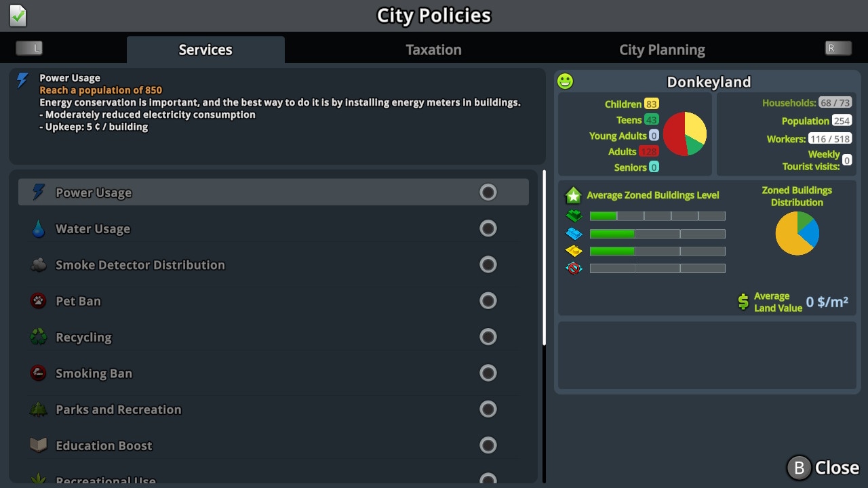Click the Parks and Recreation trees icon
Image resolution: width=868 pixels, height=488 pixels.
pyautogui.click(x=39, y=409)
